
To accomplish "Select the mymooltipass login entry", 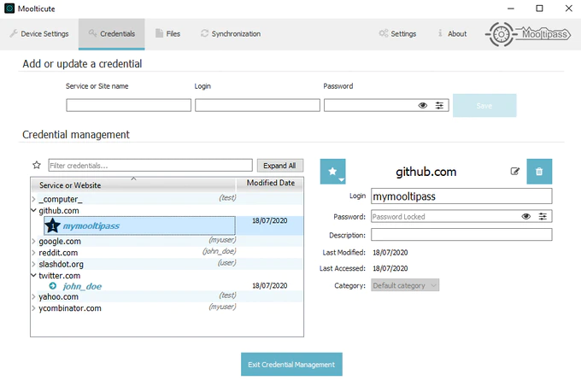I will tap(91, 226).
